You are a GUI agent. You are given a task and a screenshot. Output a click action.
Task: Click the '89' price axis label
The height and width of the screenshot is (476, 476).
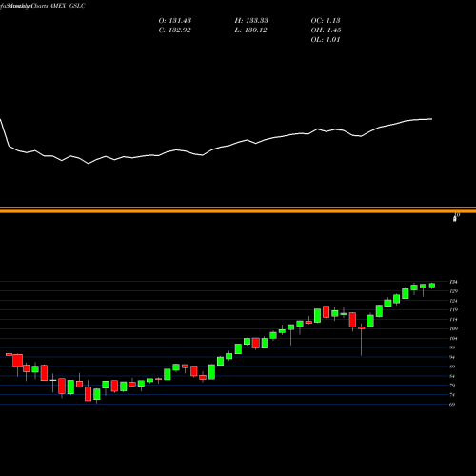click(452, 367)
